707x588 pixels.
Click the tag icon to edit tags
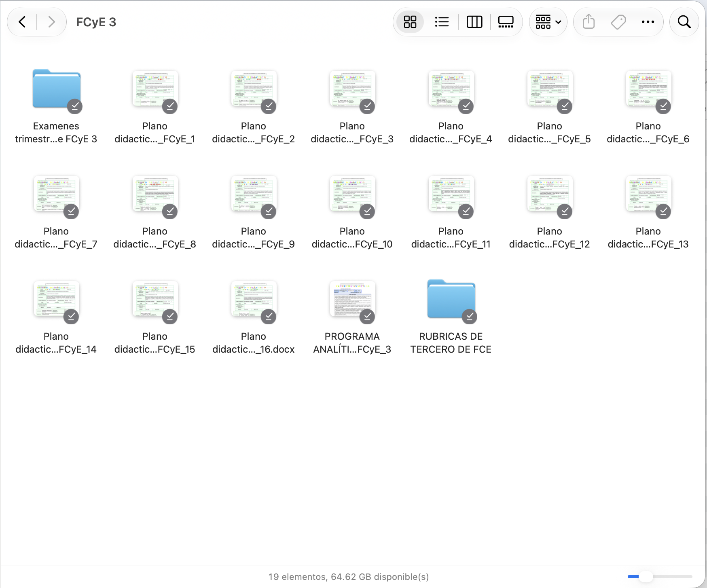point(618,22)
